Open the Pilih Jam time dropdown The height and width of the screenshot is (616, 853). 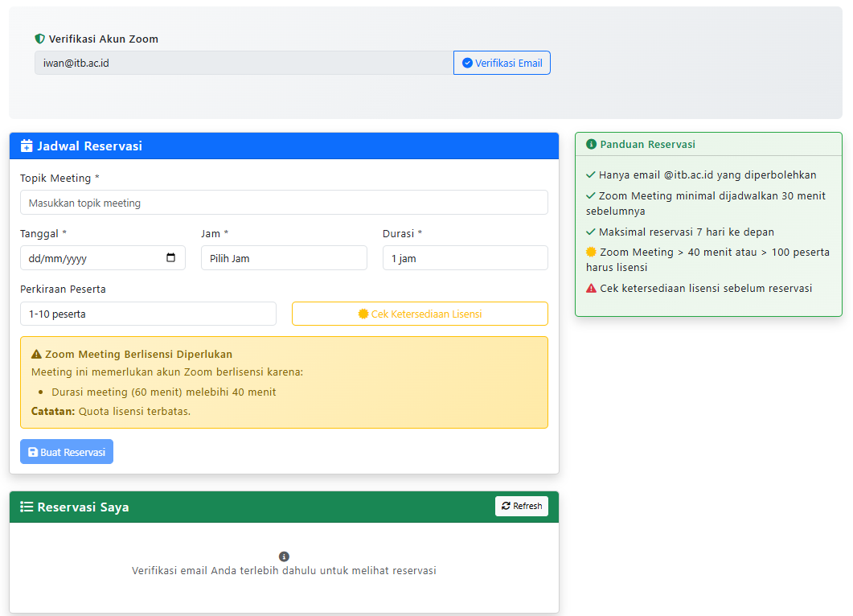click(284, 258)
